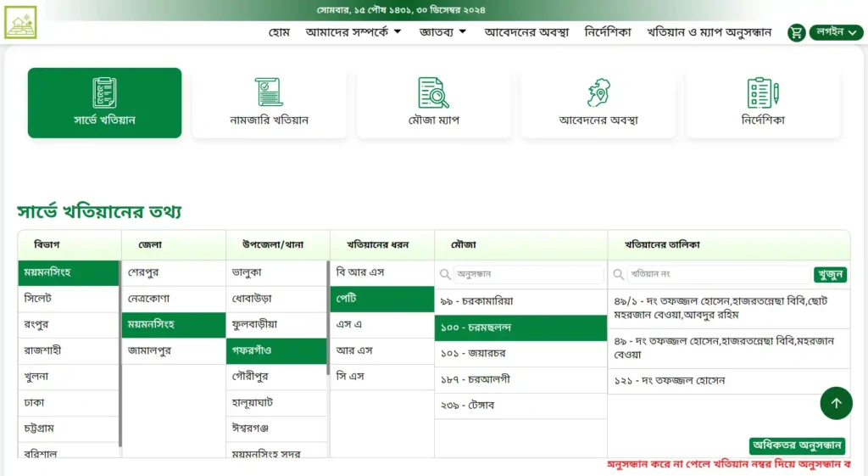Open the shopping cart icon

pos(796,33)
